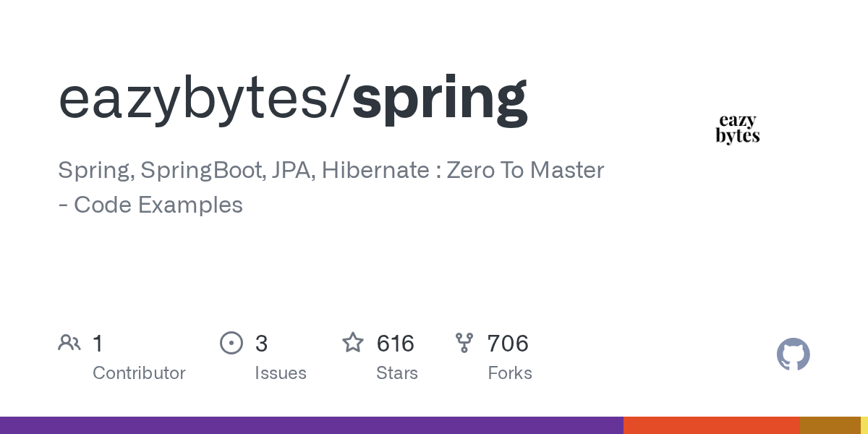Click the brown language bar segment
This screenshot has height=434, width=868.
[x=830, y=425]
